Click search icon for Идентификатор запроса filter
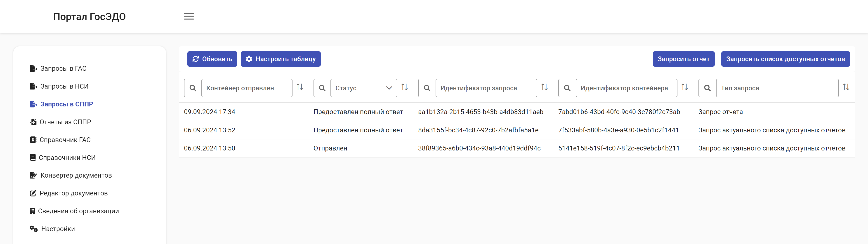This screenshot has width=868, height=244. coord(427,88)
